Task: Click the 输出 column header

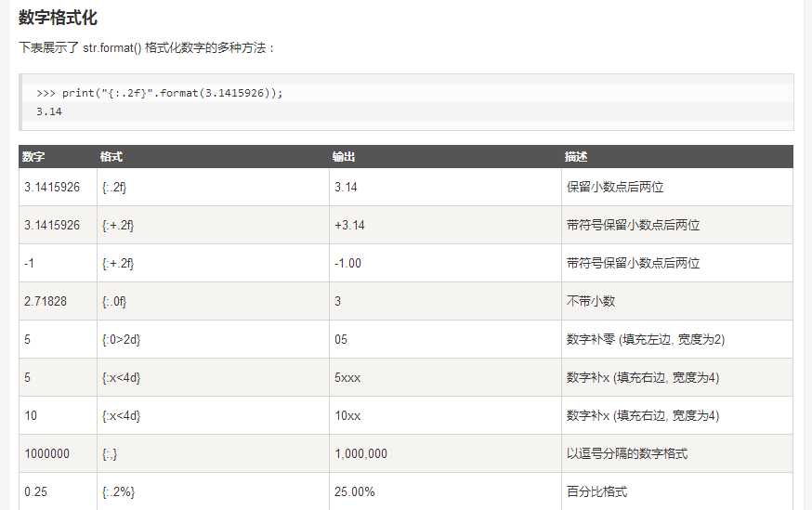Action: (x=344, y=157)
